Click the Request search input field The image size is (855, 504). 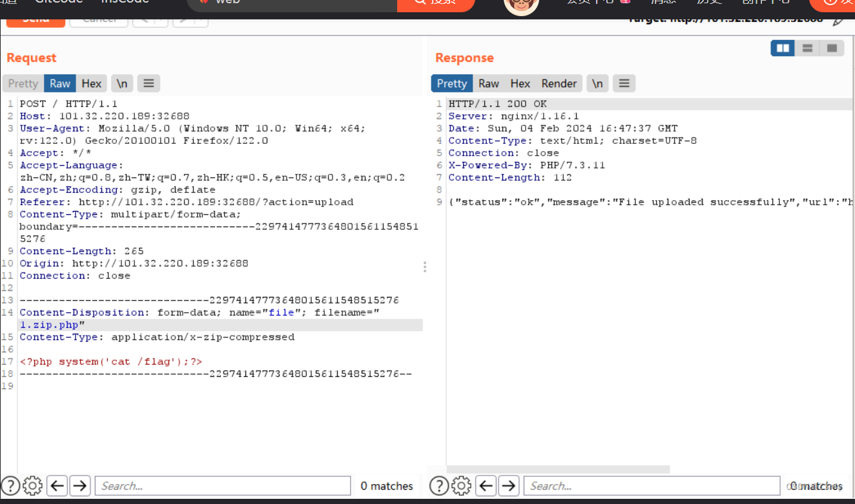click(x=223, y=486)
